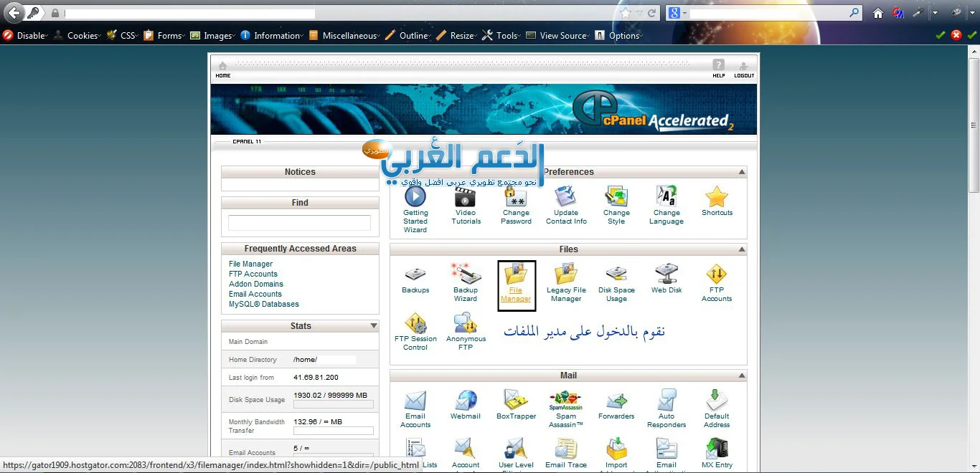Image resolution: width=980 pixels, height=473 pixels.
Task: Click the MySQL Databases link
Action: (x=264, y=304)
